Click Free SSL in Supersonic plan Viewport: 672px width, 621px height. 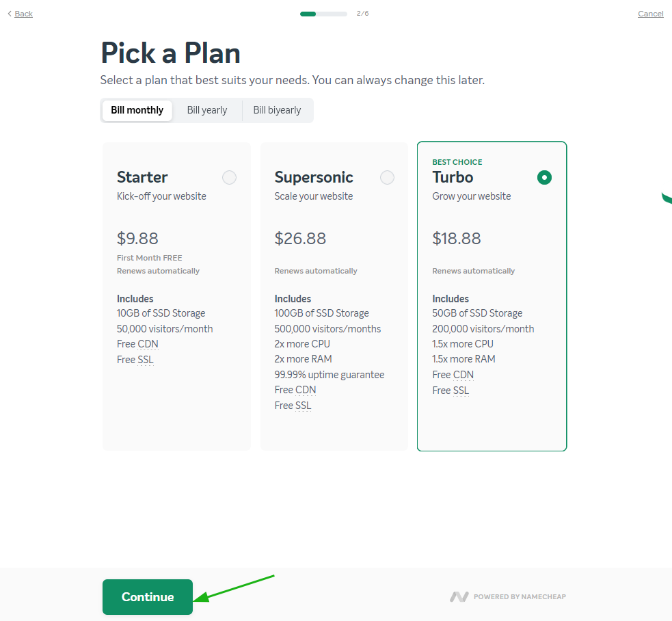pos(293,406)
